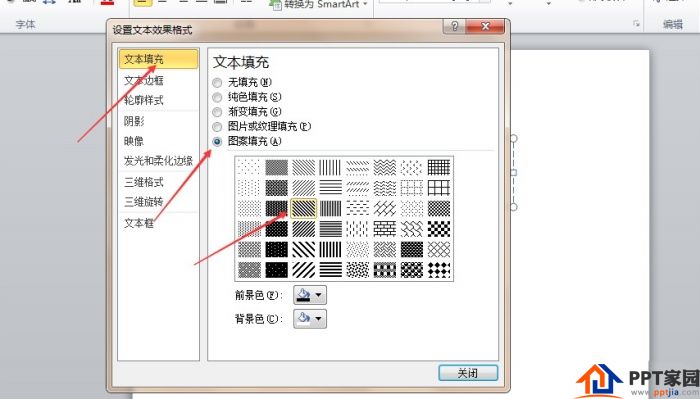The height and width of the screenshot is (399, 700).
Task: Open the dialog help question mark
Action: 454,26
